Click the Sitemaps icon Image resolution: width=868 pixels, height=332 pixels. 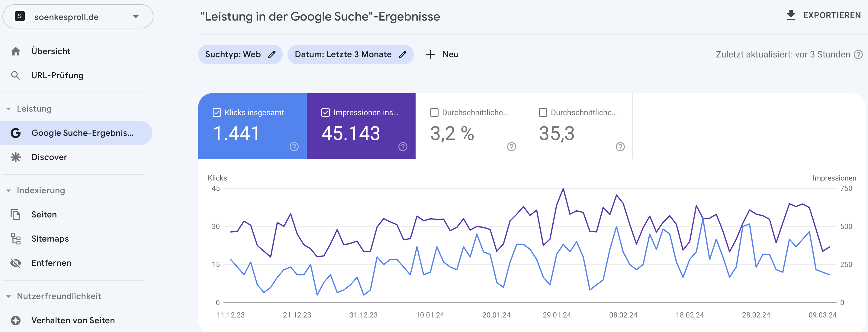coord(15,238)
